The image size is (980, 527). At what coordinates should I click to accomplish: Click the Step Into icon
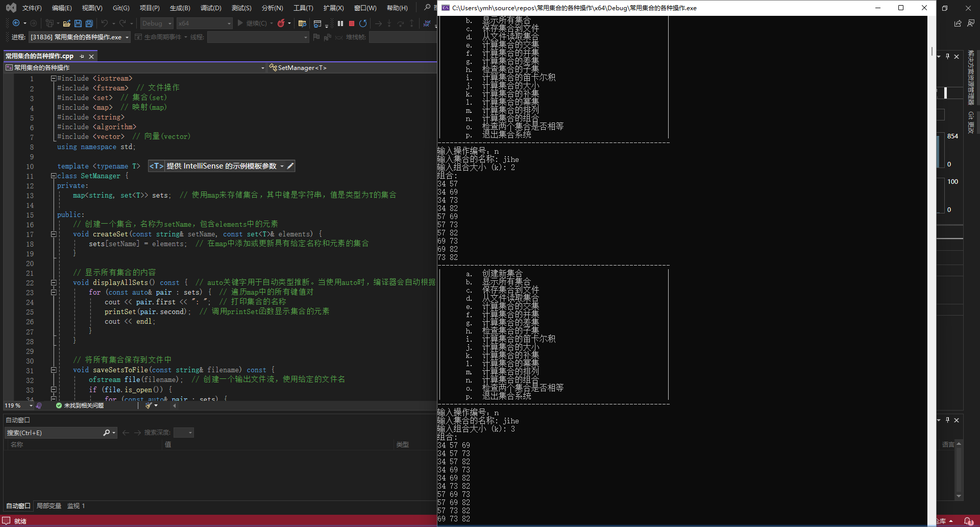coord(389,23)
